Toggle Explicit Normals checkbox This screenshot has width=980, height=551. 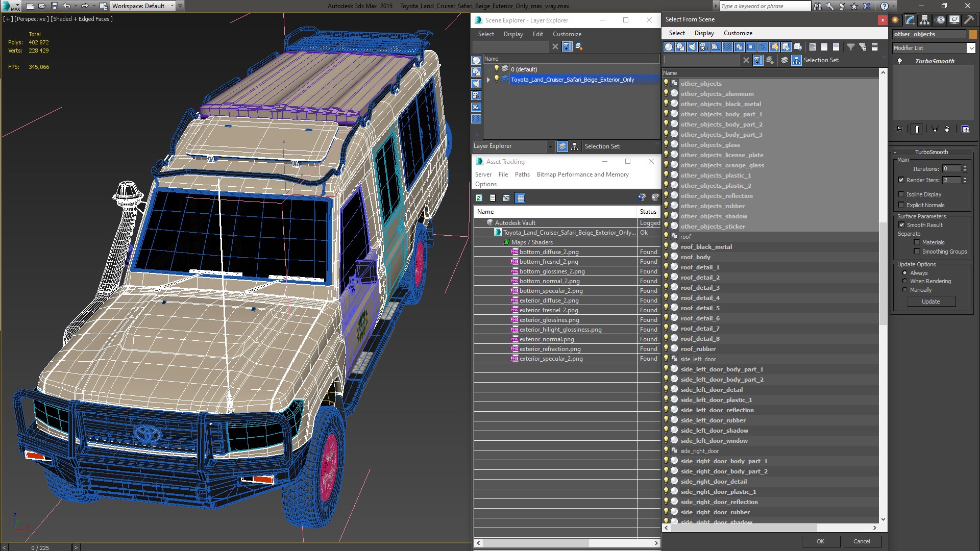pyautogui.click(x=901, y=205)
